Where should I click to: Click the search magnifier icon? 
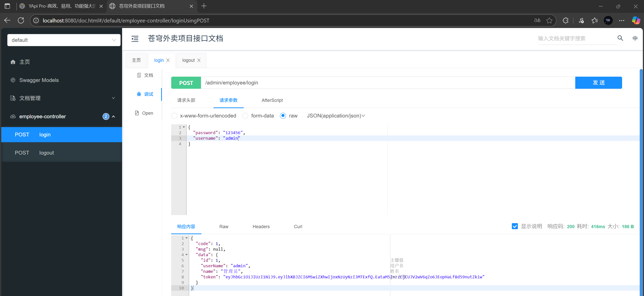pos(620,38)
